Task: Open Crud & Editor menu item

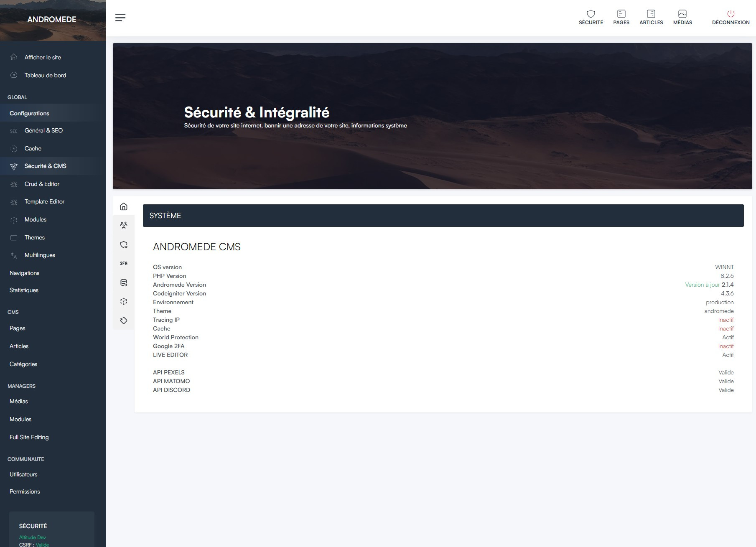Action: pyautogui.click(x=42, y=184)
